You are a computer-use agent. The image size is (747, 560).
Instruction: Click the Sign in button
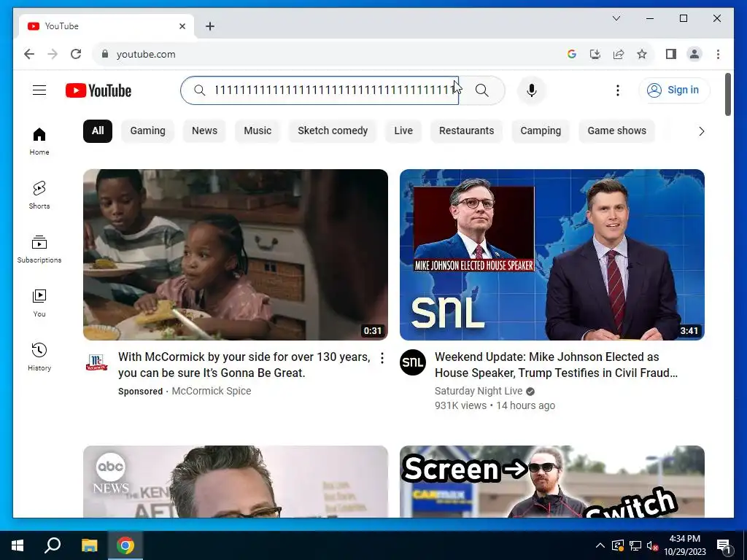tap(674, 90)
